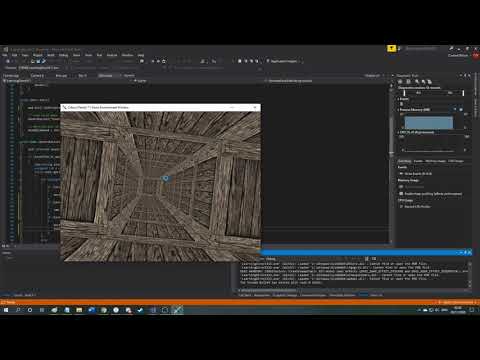Image resolution: width=480 pixels, height=360 pixels.
Task: Open the Debug menu
Action: 63,55
